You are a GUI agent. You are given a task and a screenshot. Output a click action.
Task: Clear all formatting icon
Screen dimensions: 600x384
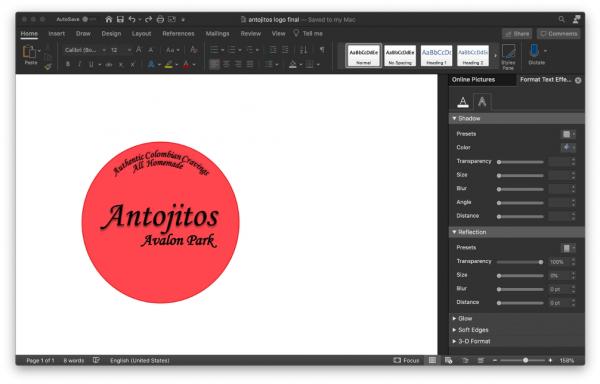(x=194, y=50)
